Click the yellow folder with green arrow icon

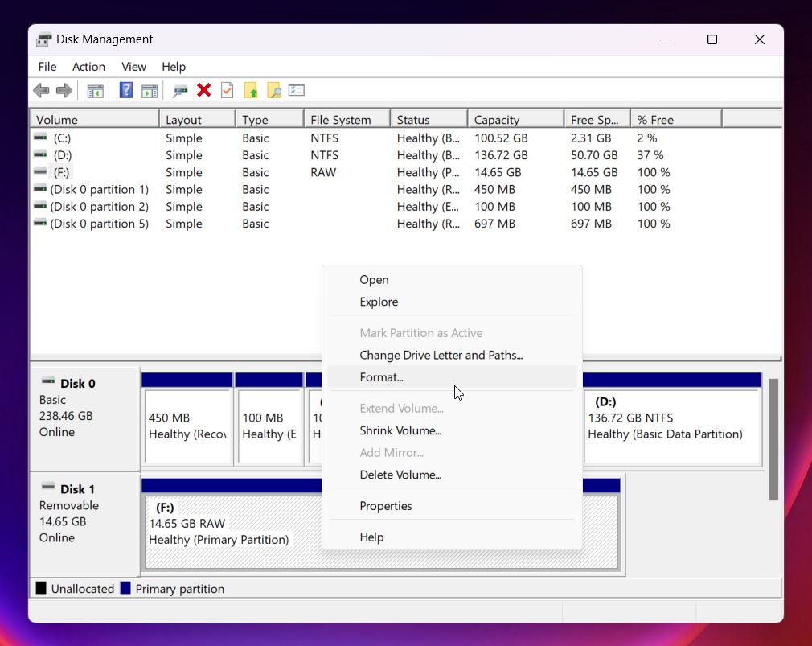pyautogui.click(x=251, y=90)
